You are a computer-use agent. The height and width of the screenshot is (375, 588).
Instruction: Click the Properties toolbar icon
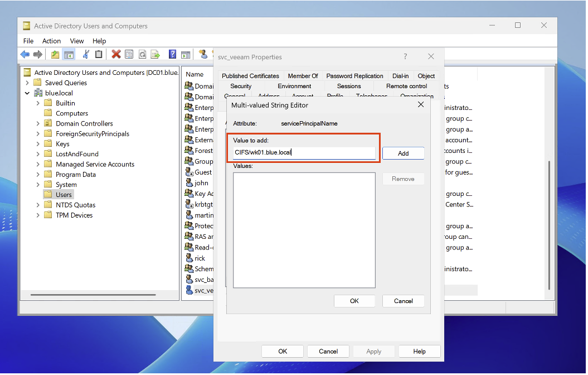pos(129,54)
